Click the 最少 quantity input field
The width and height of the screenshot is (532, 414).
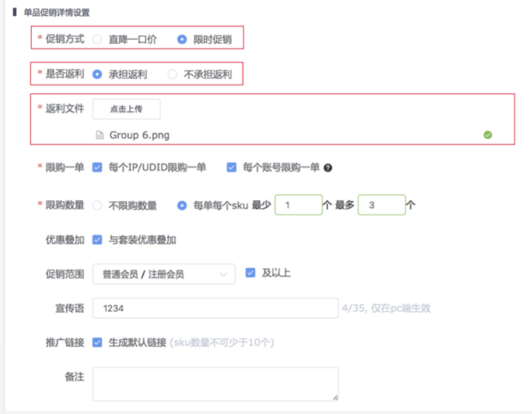298,205
